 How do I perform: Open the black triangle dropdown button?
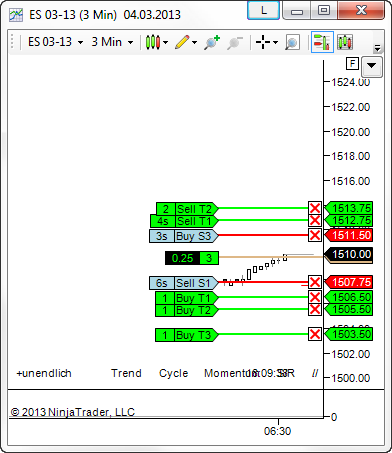371,66
